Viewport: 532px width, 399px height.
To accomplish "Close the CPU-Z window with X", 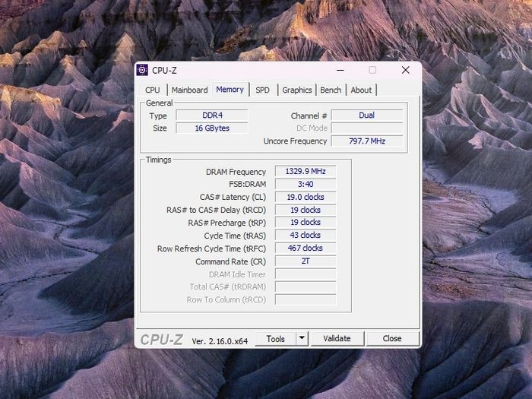I will [x=405, y=70].
